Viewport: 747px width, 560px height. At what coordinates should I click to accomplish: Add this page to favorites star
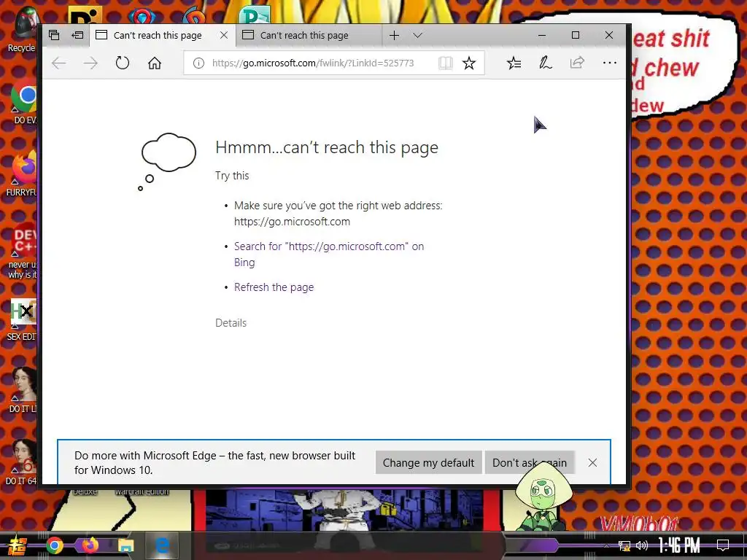pos(469,63)
